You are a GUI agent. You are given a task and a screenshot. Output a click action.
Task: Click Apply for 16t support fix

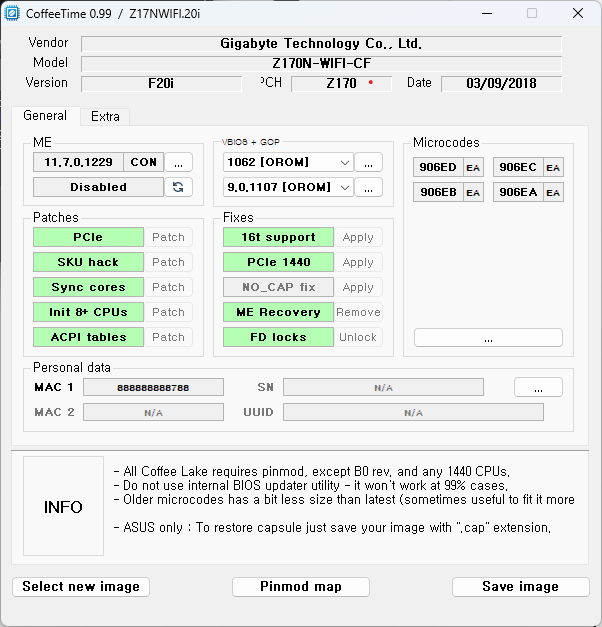358,237
